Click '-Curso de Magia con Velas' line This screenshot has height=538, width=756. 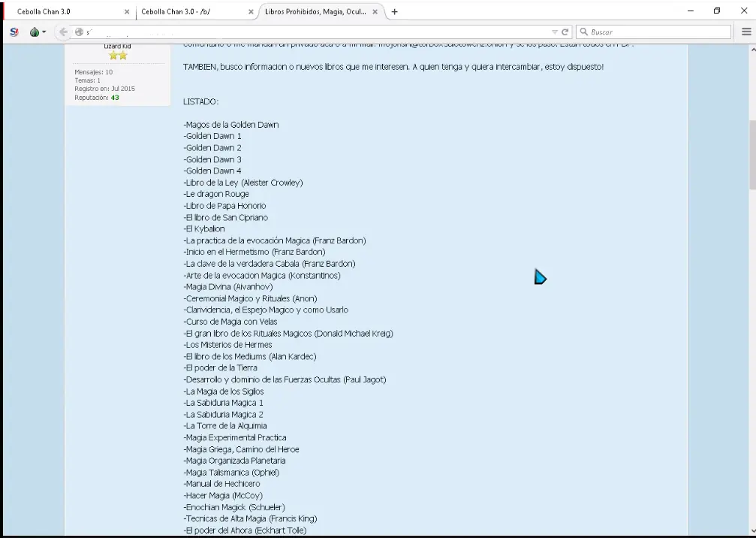(x=230, y=322)
